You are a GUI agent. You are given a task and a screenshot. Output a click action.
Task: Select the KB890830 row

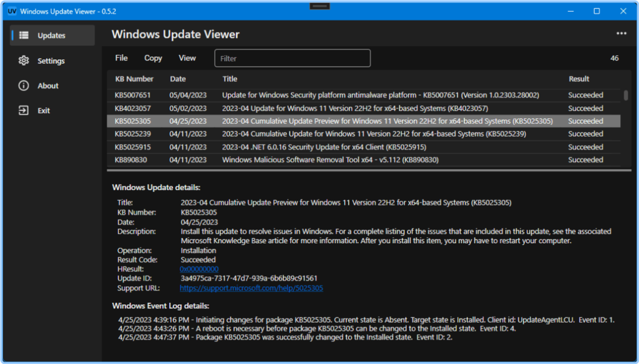(364, 160)
